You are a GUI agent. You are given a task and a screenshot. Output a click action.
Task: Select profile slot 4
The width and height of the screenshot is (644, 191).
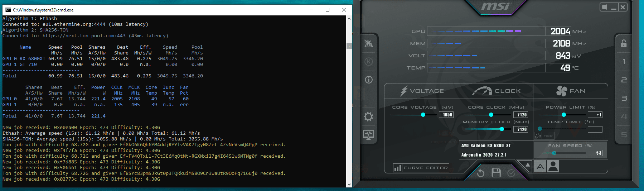(624, 116)
